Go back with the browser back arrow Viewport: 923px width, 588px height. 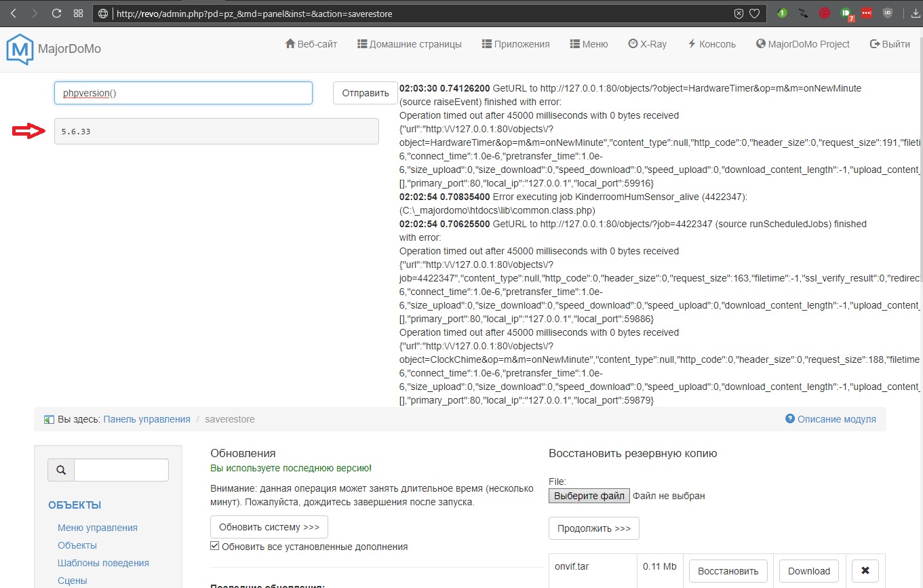(x=13, y=14)
